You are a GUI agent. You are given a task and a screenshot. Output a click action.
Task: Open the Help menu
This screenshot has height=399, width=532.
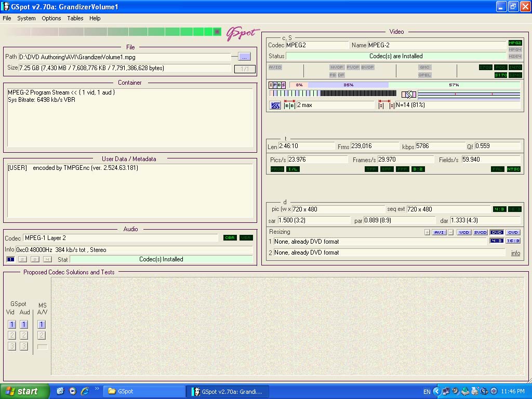(x=95, y=18)
